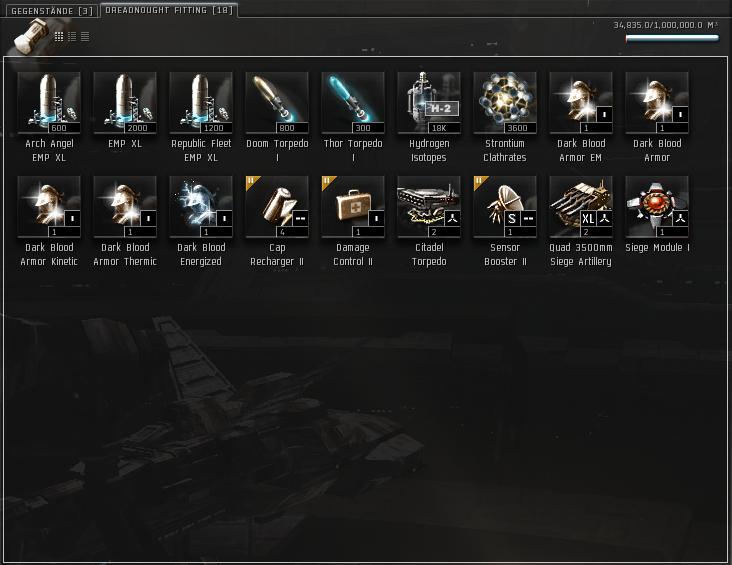
Task: Select the Cap Recharger II icon
Action: 277,207
